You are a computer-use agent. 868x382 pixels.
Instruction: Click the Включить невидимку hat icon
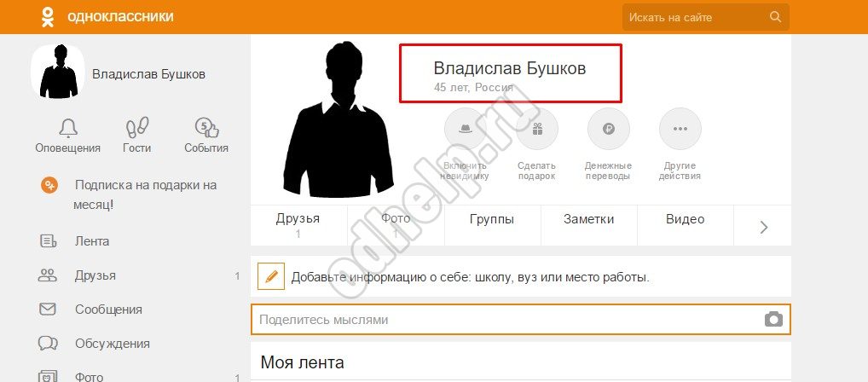[x=465, y=129]
